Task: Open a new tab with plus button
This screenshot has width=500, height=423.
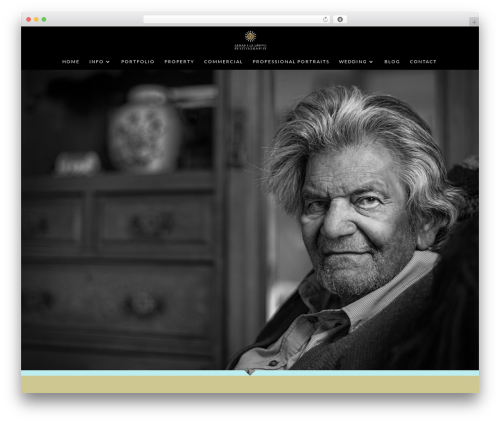Action: click(x=474, y=22)
